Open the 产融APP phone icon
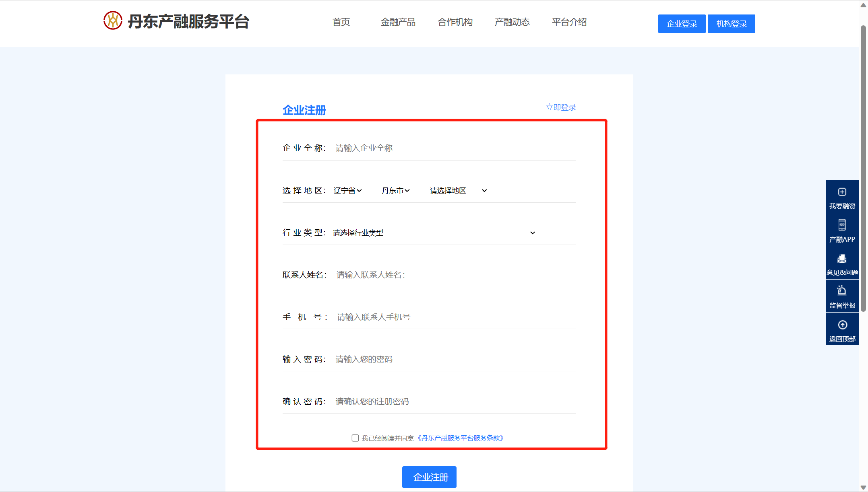 [x=842, y=224]
